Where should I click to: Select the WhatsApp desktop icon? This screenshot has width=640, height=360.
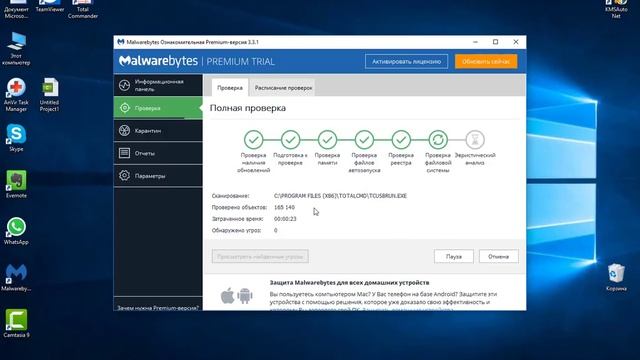16,231
